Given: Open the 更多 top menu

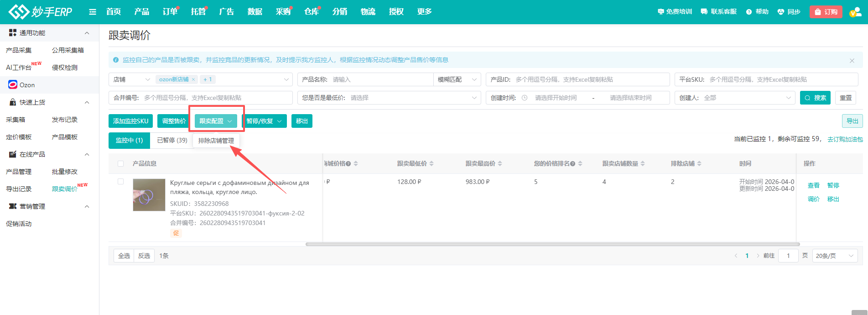Looking at the screenshot, I should click(425, 12).
